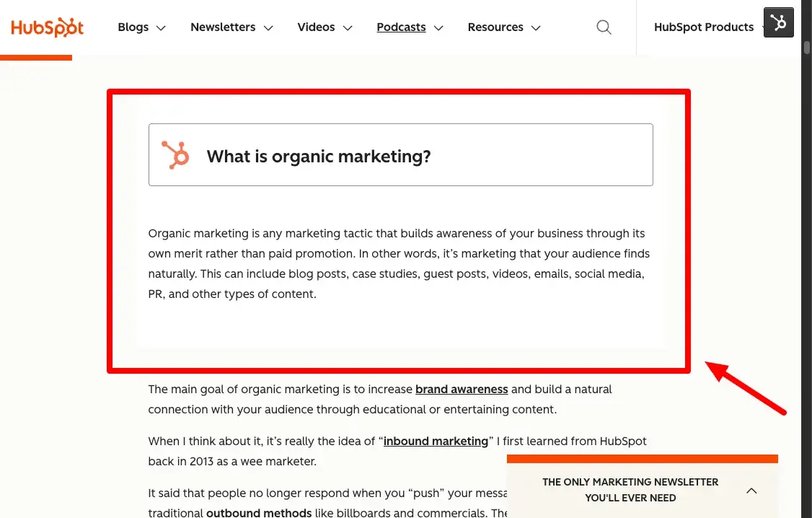Expand the Resources dropdown chevron
The image size is (812, 518).
click(536, 27)
